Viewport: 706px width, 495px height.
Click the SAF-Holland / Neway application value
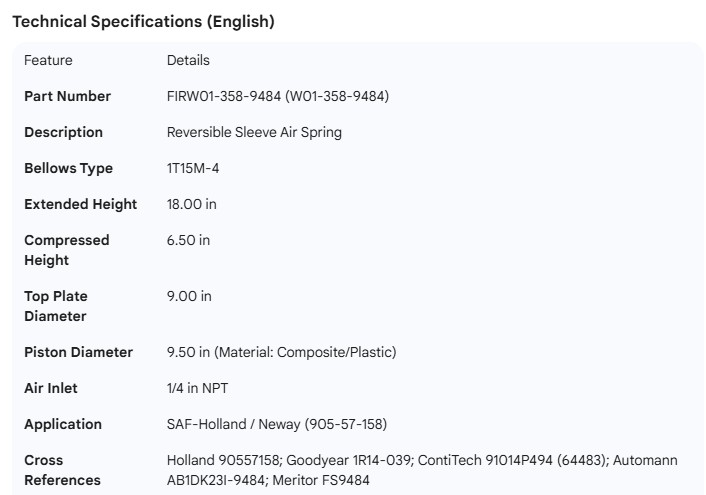(276, 424)
